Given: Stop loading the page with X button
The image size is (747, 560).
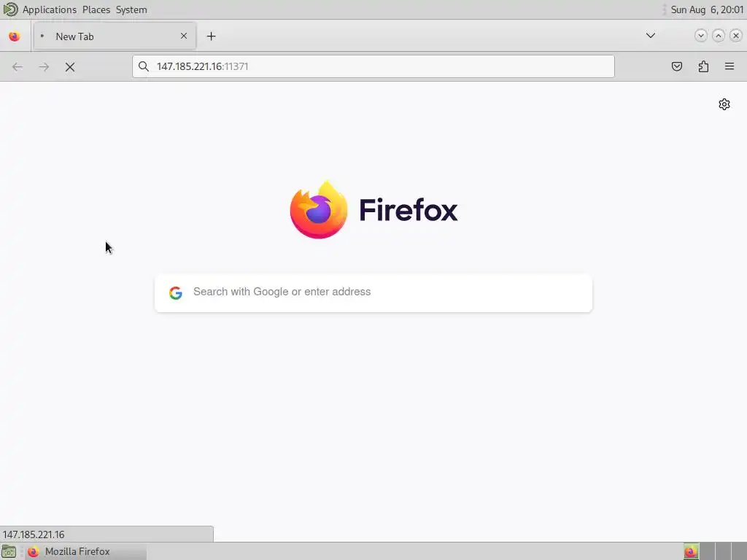Looking at the screenshot, I should coord(70,67).
